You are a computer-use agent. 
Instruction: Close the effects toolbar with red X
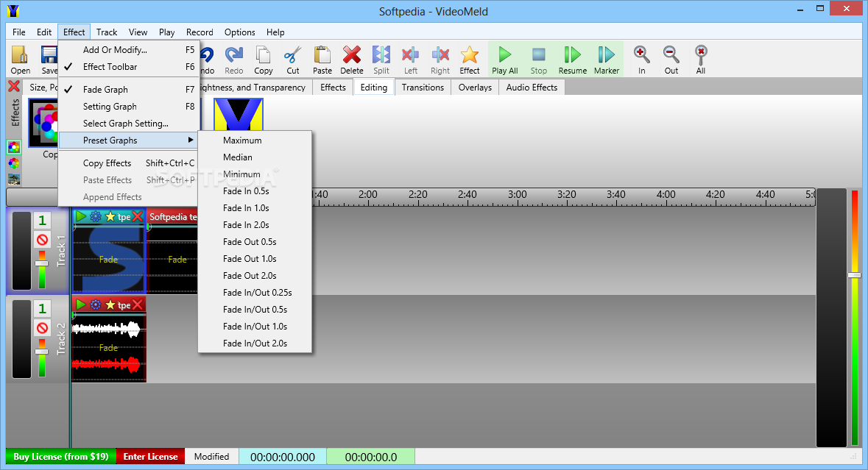click(x=14, y=86)
